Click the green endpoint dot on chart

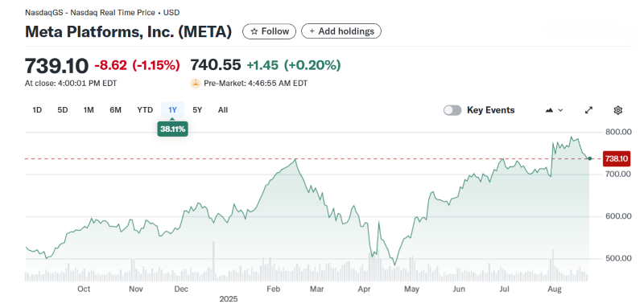(x=590, y=158)
